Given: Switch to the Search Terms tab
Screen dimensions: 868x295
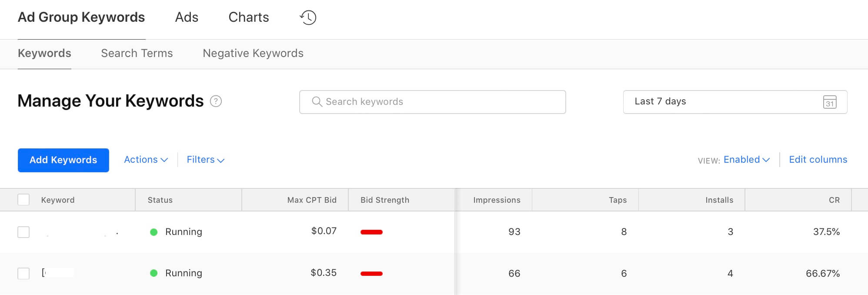Looking at the screenshot, I should (x=137, y=53).
